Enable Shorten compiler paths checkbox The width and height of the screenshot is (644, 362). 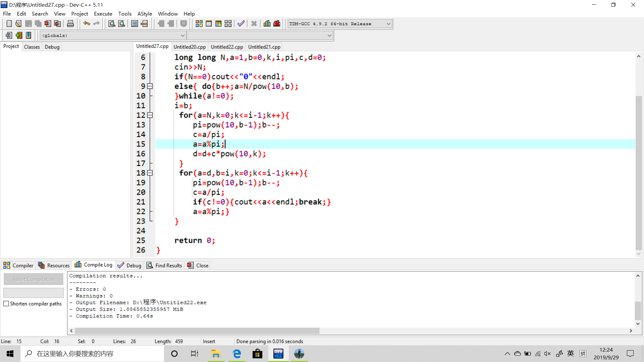point(6,304)
